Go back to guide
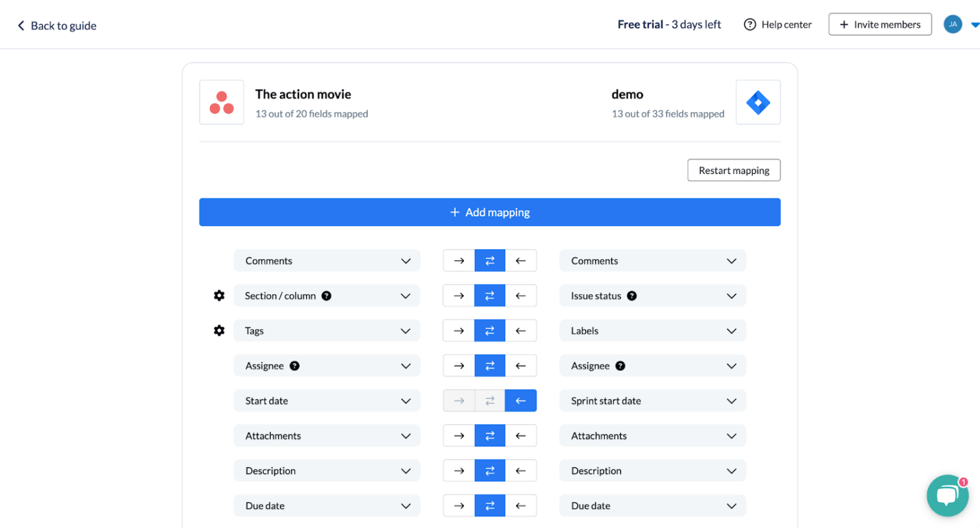The width and height of the screenshot is (980, 528). coord(57,26)
